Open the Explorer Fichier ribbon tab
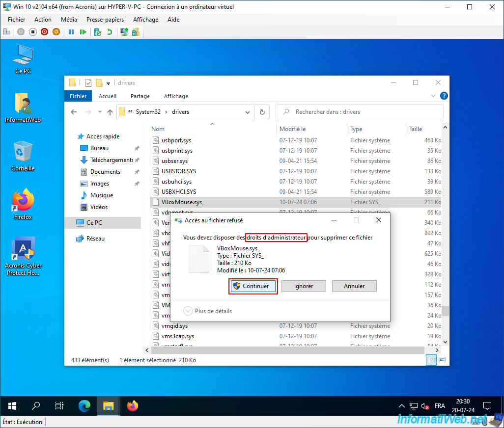Image resolution: width=504 pixels, height=428 pixels. click(78, 96)
